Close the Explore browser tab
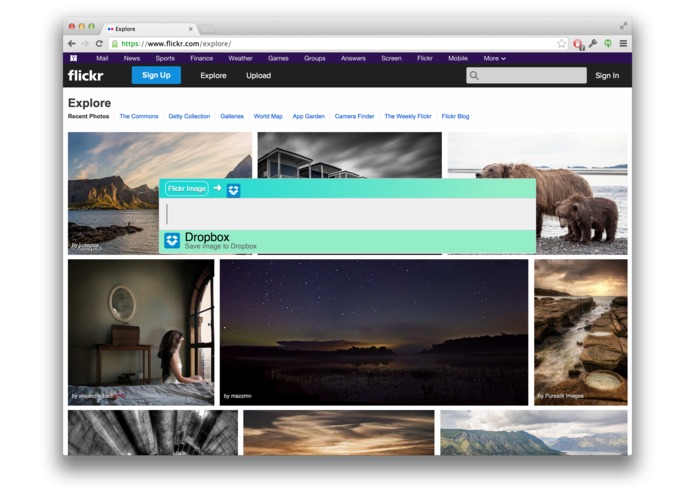695x494 pixels. (x=191, y=29)
